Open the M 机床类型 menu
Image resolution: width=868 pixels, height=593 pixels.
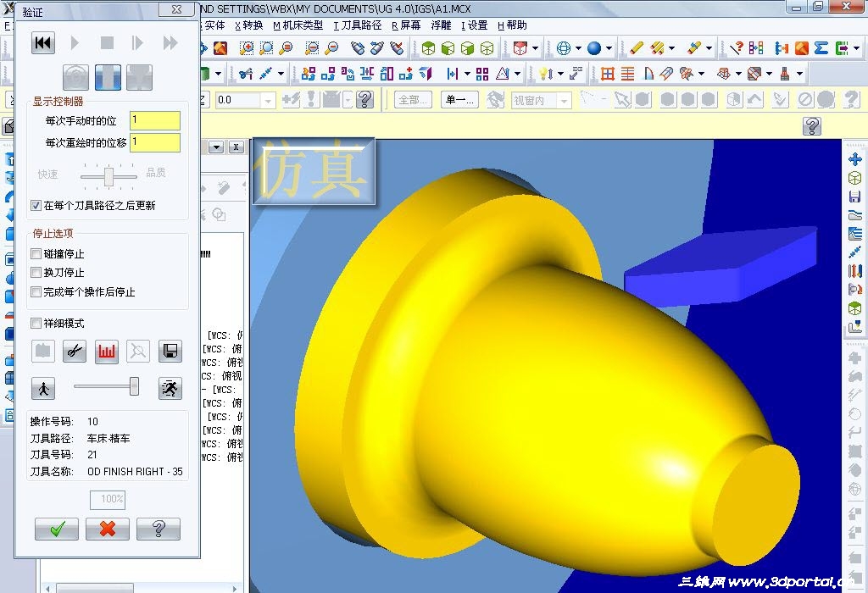[298, 25]
